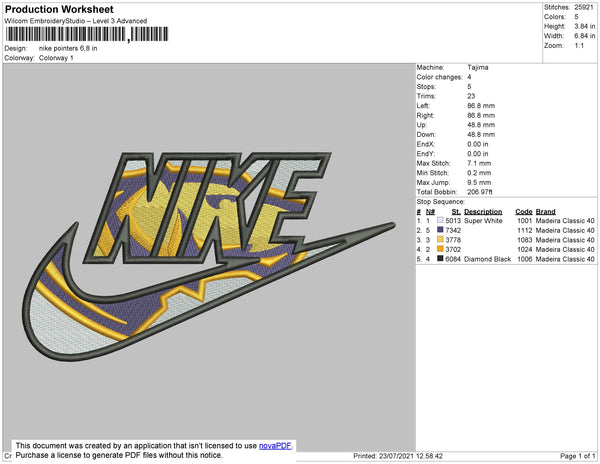
Task: Click the Machine value Tajima
Action: pos(478,67)
